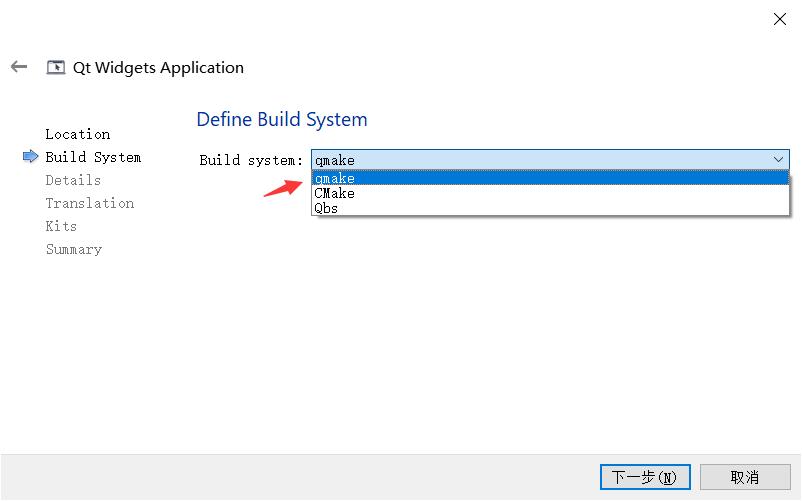802x501 pixels.
Task: Choose CMake in the build system list
Action: pos(335,193)
